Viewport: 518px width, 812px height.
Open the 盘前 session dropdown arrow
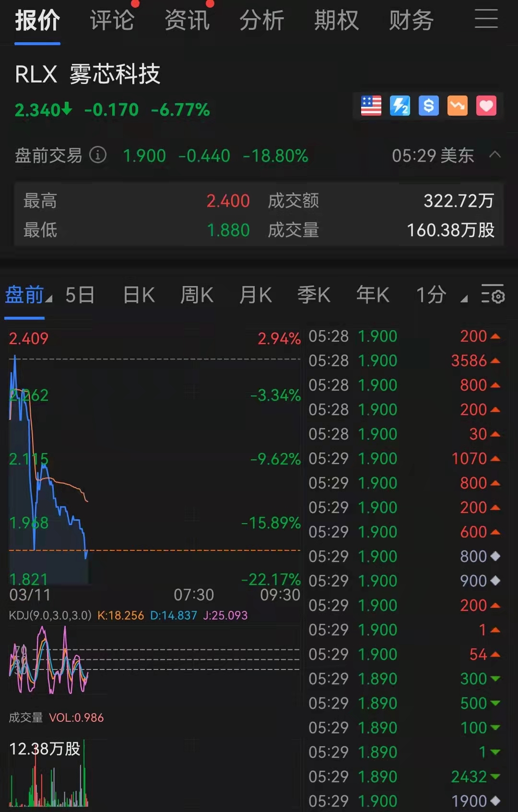coord(48,299)
